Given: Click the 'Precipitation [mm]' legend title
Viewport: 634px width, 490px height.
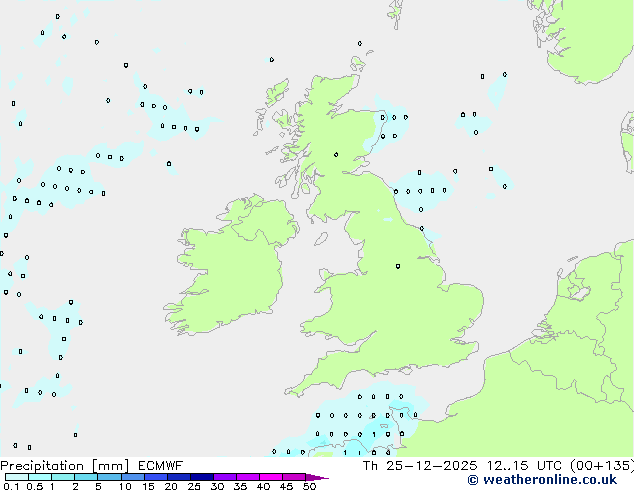Looking at the screenshot, I should tap(65, 466).
